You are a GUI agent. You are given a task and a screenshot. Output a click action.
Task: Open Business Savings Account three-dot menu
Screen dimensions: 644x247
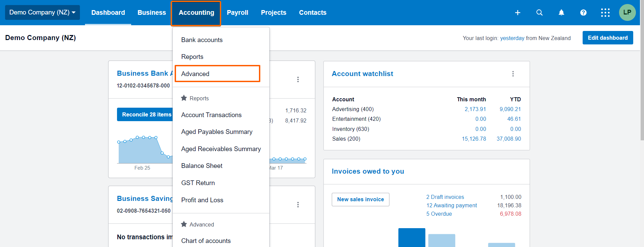click(298, 205)
